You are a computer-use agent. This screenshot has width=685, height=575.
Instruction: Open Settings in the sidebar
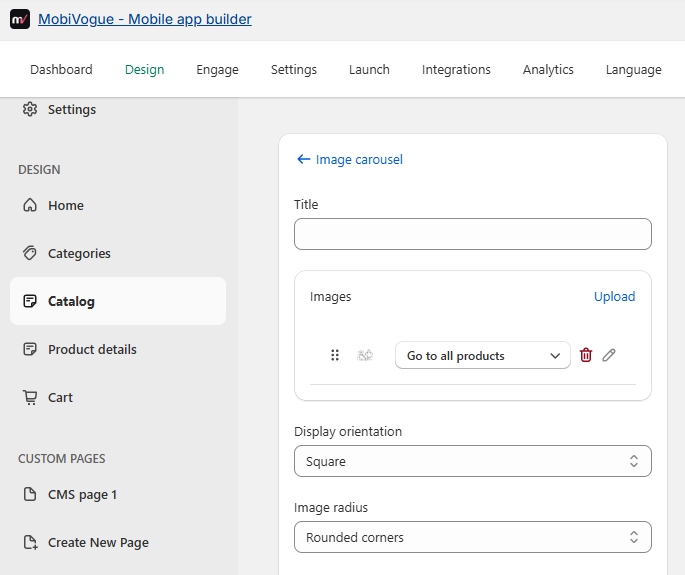click(72, 109)
